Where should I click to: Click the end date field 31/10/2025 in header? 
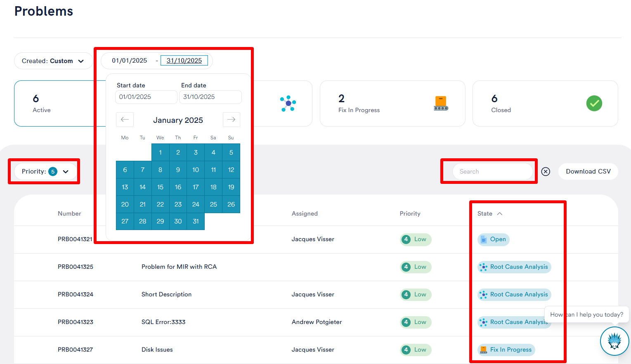tap(184, 61)
